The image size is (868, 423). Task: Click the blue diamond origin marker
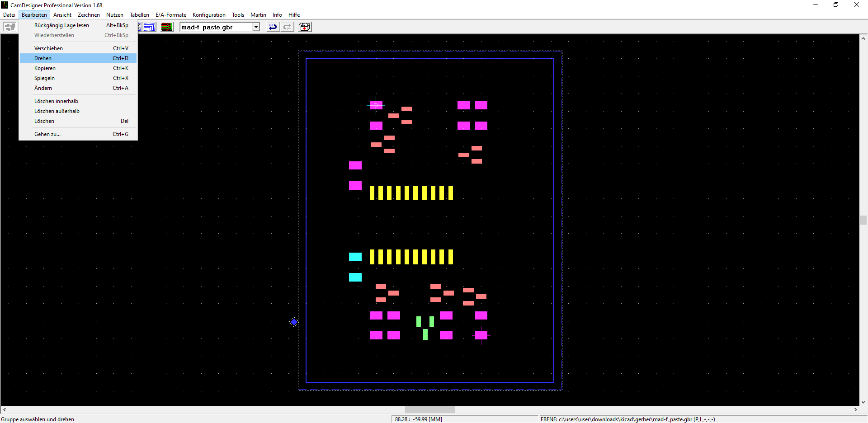tap(294, 322)
